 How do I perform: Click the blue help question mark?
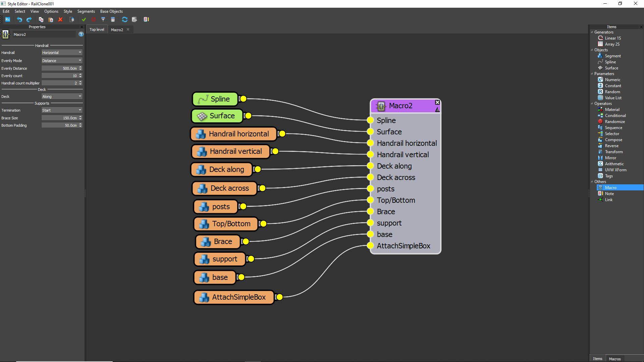pos(81,34)
